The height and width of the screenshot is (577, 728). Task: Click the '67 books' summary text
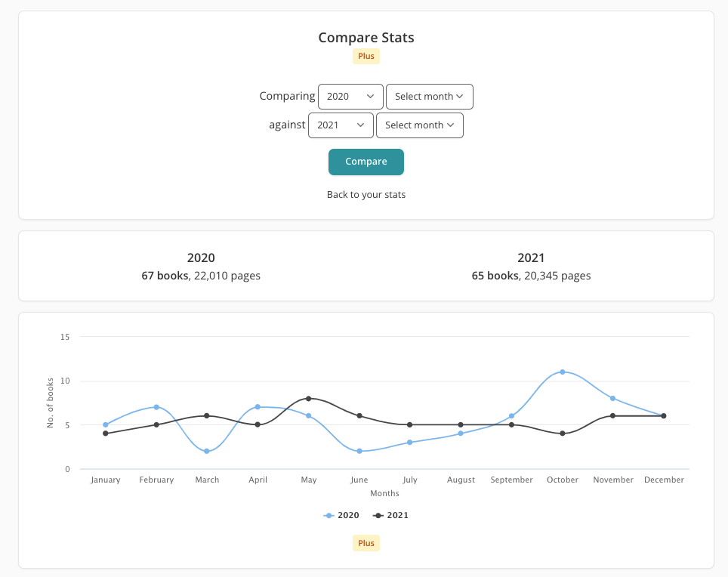pos(165,276)
